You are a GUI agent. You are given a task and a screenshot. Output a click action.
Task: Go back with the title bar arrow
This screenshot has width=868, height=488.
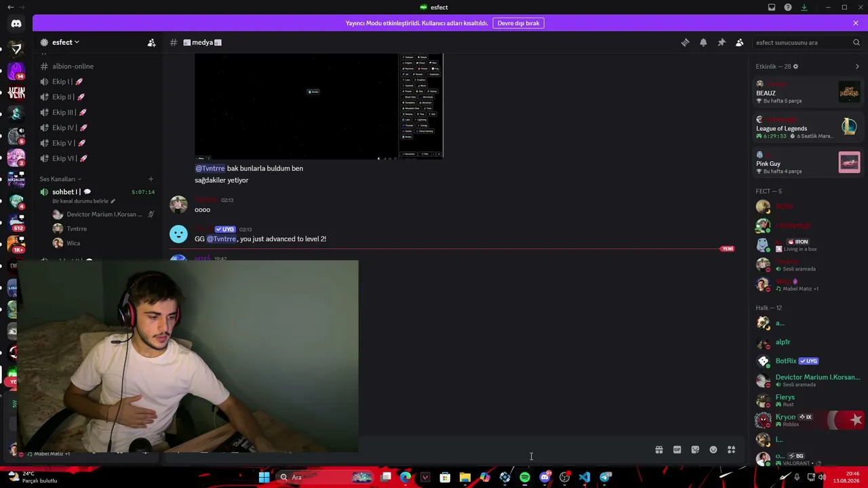10,7
